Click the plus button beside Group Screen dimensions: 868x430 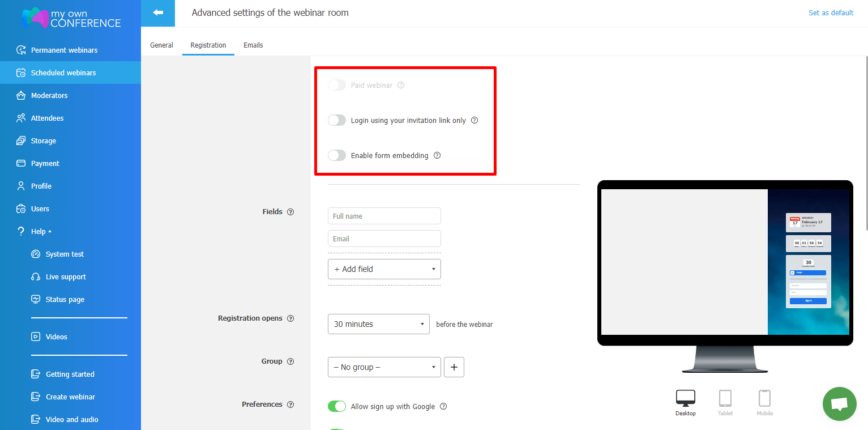454,367
